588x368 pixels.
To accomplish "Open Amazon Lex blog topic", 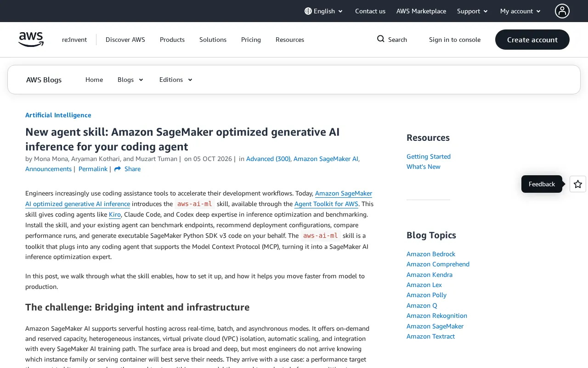I will 424,285.
